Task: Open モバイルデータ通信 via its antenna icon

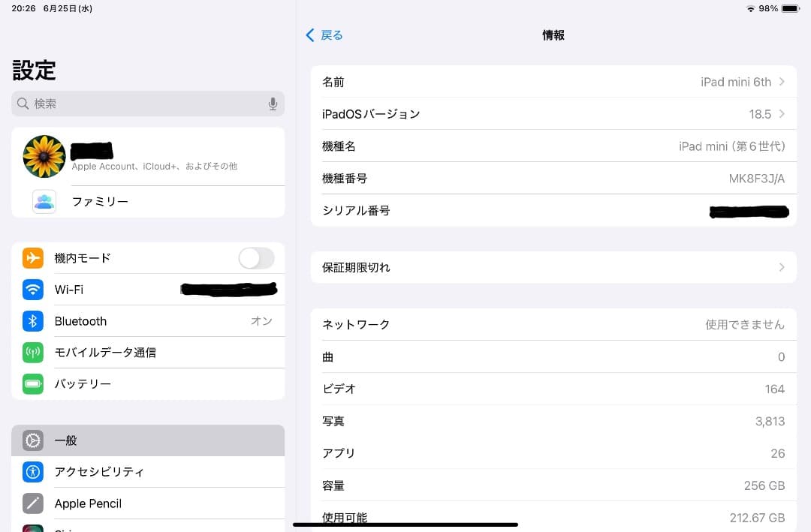Action: 33,353
